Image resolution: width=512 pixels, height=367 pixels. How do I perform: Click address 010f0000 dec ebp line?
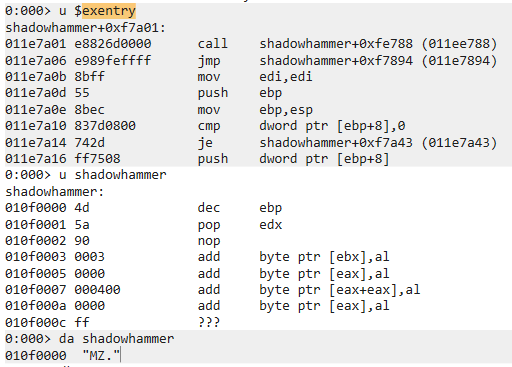coord(143,208)
